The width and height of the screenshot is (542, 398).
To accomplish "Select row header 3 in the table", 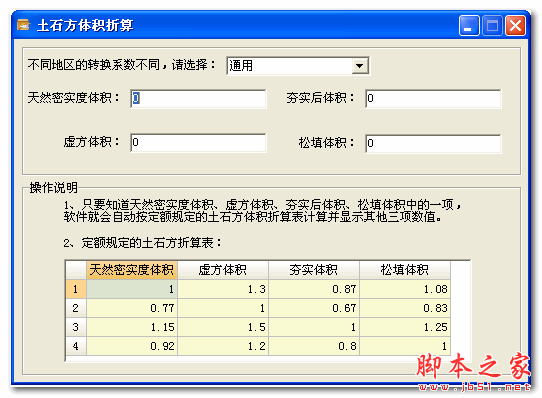I will pyautogui.click(x=76, y=327).
